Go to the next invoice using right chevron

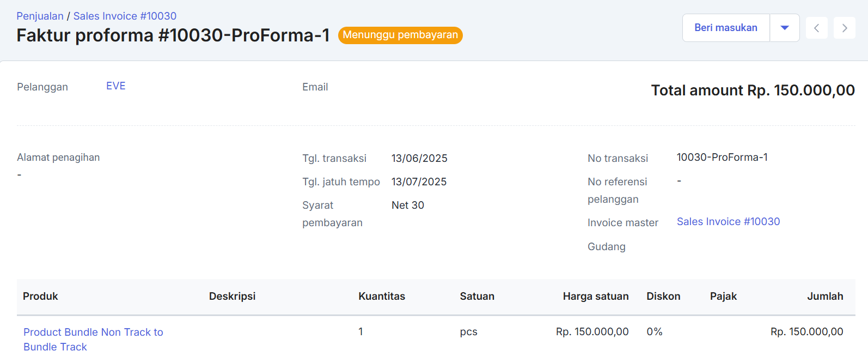(844, 28)
